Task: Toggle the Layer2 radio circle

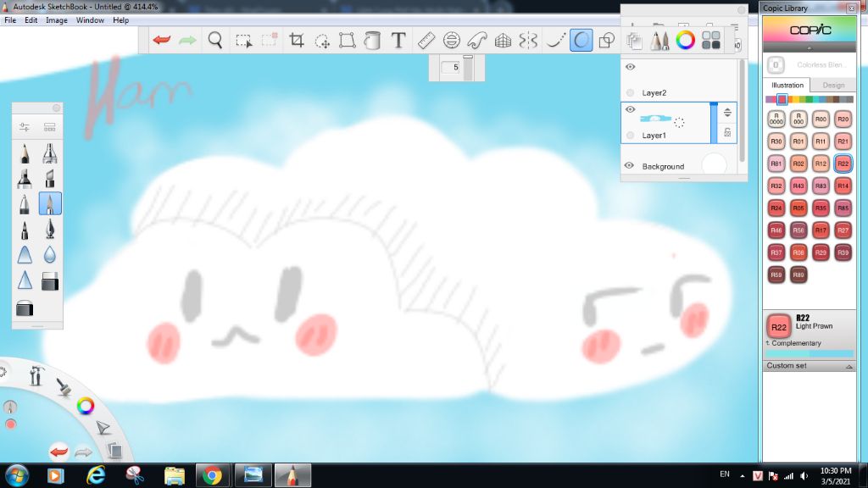Action: click(630, 92)
